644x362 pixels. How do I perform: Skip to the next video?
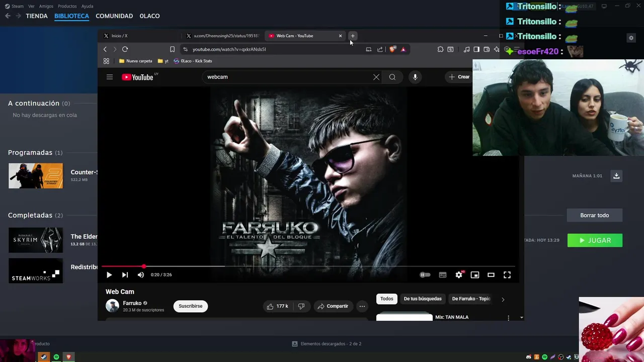[x=125, y=275]
